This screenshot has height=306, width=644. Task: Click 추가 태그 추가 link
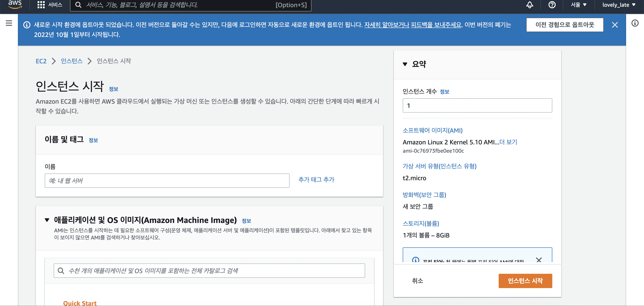316,180
